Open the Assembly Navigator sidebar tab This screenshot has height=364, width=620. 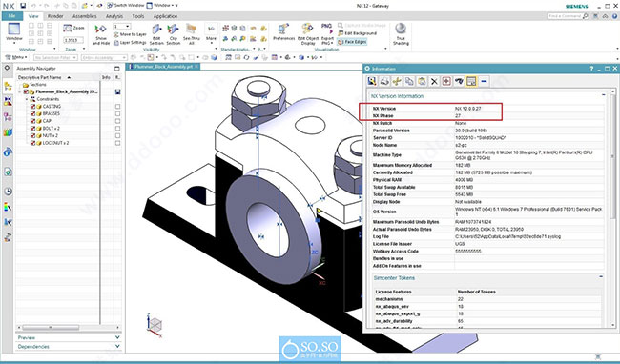8,86
